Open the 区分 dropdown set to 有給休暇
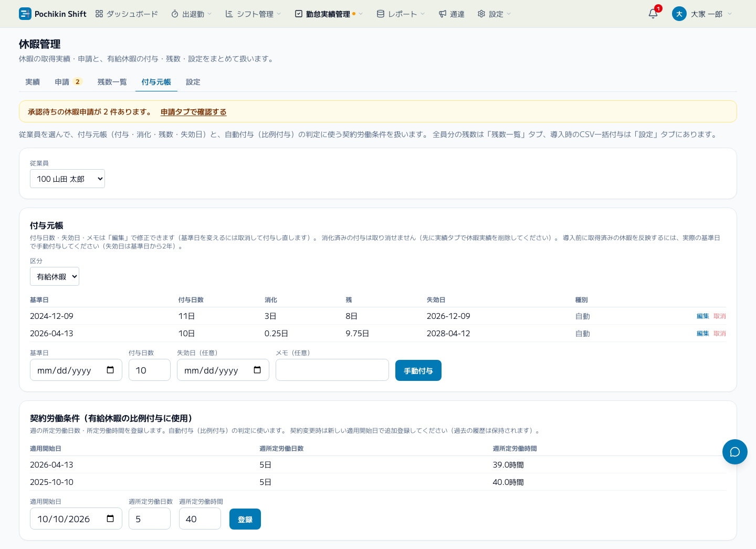Image resolution: width=756 pixels, height=549 pixels. (55, 276)
